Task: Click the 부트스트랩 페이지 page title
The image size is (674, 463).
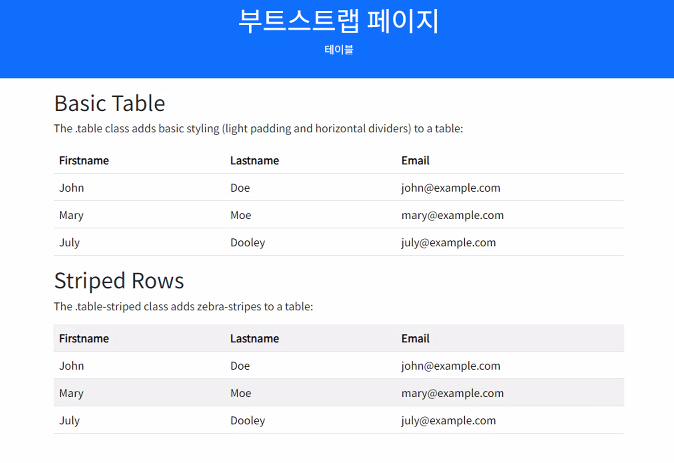Action: click(x=338, y=21)
